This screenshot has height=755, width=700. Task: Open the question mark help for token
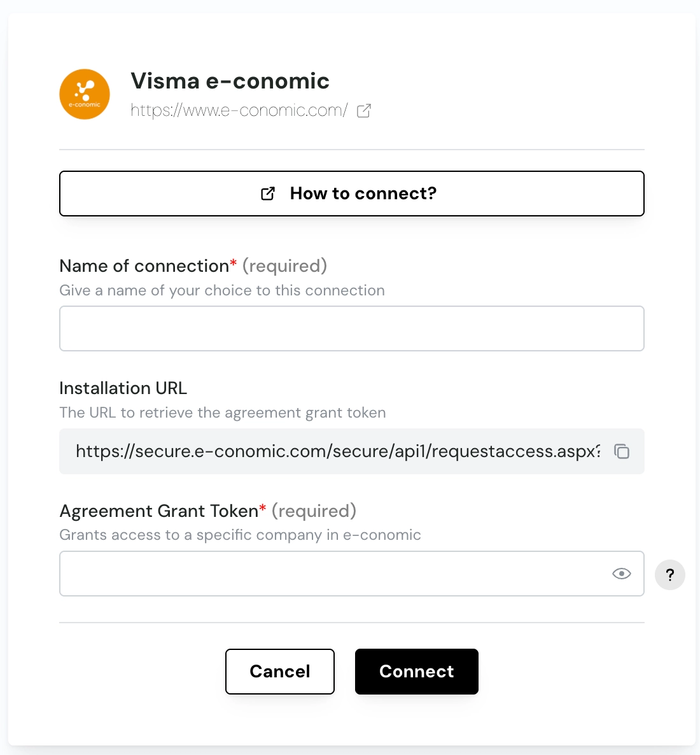pyautogui.click(x=670, y=575)
